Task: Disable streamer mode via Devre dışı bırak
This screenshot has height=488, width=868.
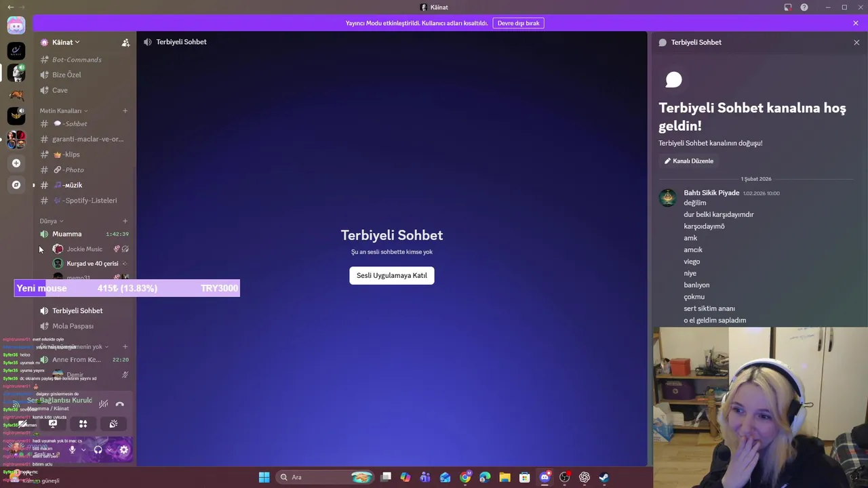Action: (518, 23)
